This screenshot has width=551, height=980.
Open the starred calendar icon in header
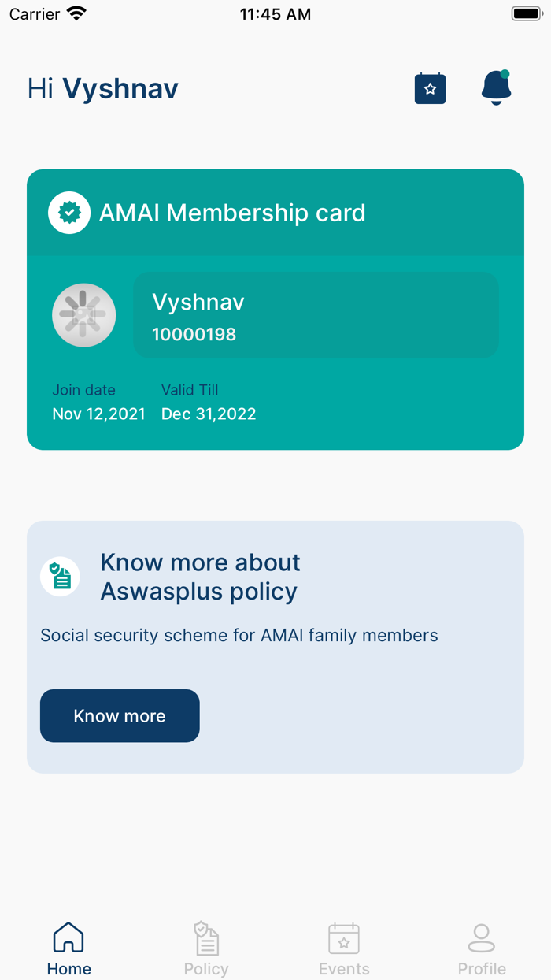point(430,88)
